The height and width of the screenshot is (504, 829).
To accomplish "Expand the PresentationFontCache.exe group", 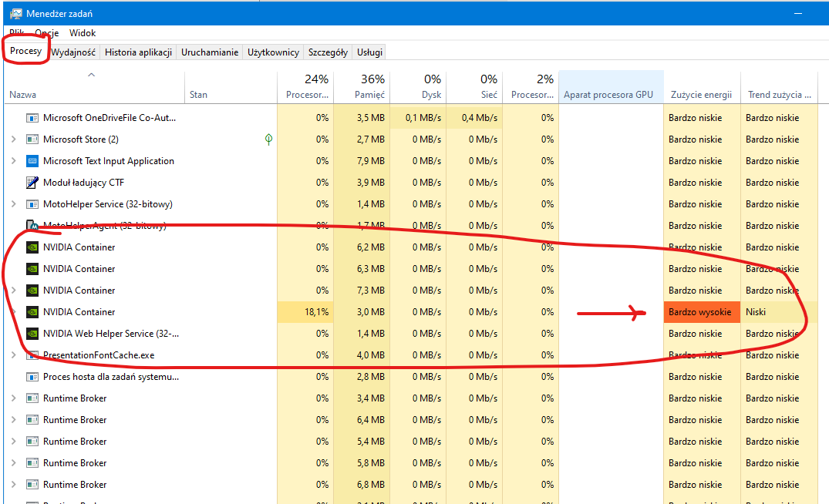I will click(x=14, y=355).
